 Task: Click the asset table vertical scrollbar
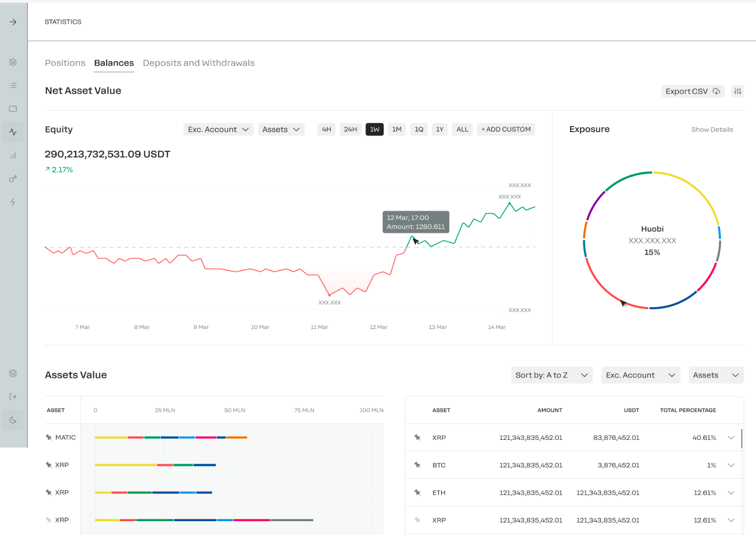(742, 438)
